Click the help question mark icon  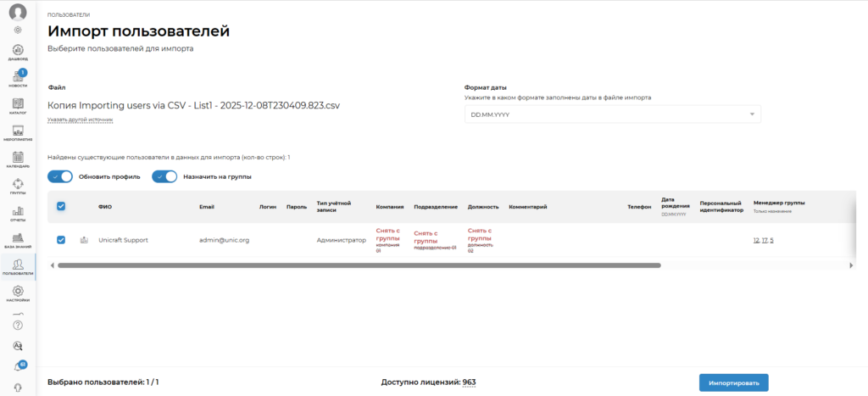pos(18,325)
